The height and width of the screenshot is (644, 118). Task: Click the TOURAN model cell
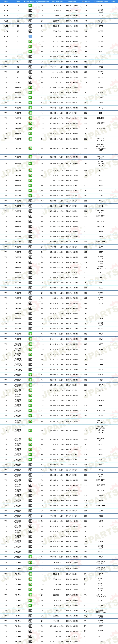pos(18,641)
